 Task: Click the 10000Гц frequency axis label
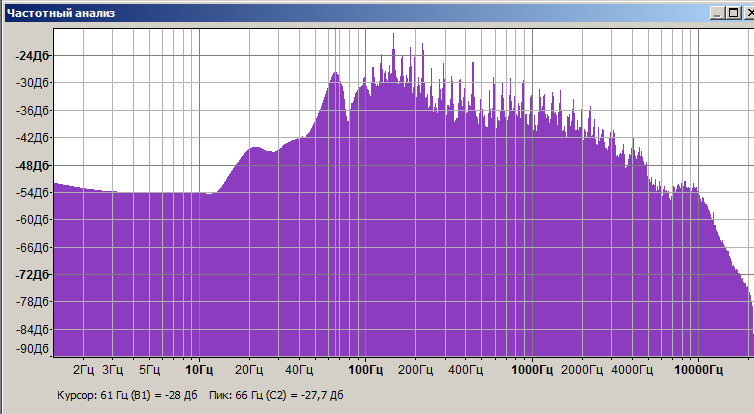698,370
